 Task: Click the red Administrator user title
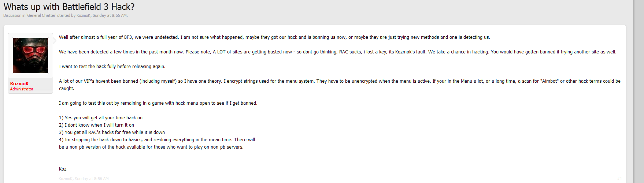[22, 89]
